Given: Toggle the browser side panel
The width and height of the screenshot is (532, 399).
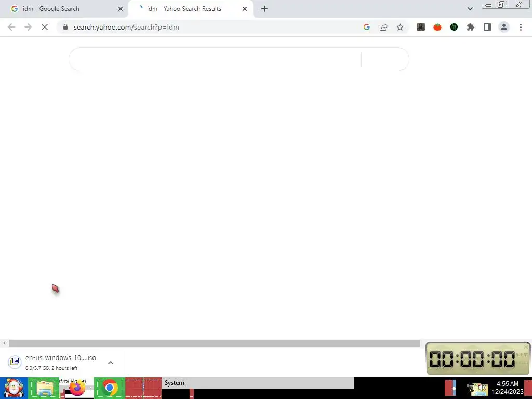Looking at the screenshot, I should [x=487, y=27].
